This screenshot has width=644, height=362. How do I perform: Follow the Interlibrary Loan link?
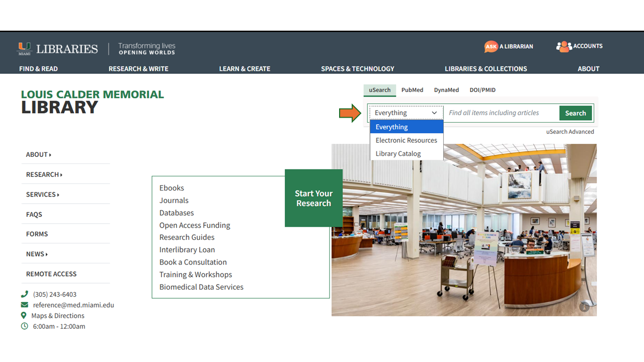pyautogui.click(x=187, y=250)
